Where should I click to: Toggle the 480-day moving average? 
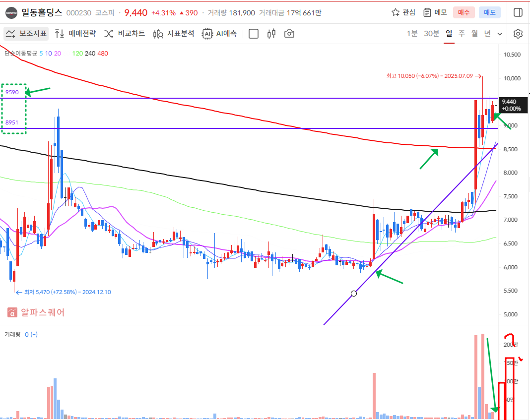tap(103, 54)
